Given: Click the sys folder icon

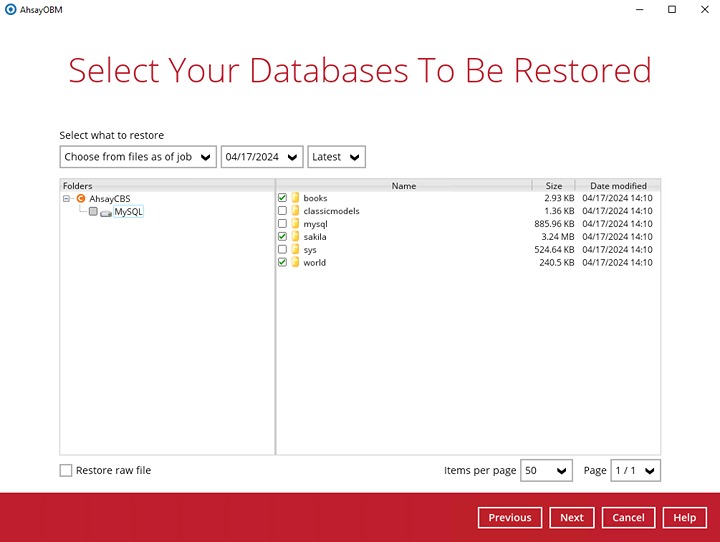Looking at the screenshot, I should click(x=295, y=250).
